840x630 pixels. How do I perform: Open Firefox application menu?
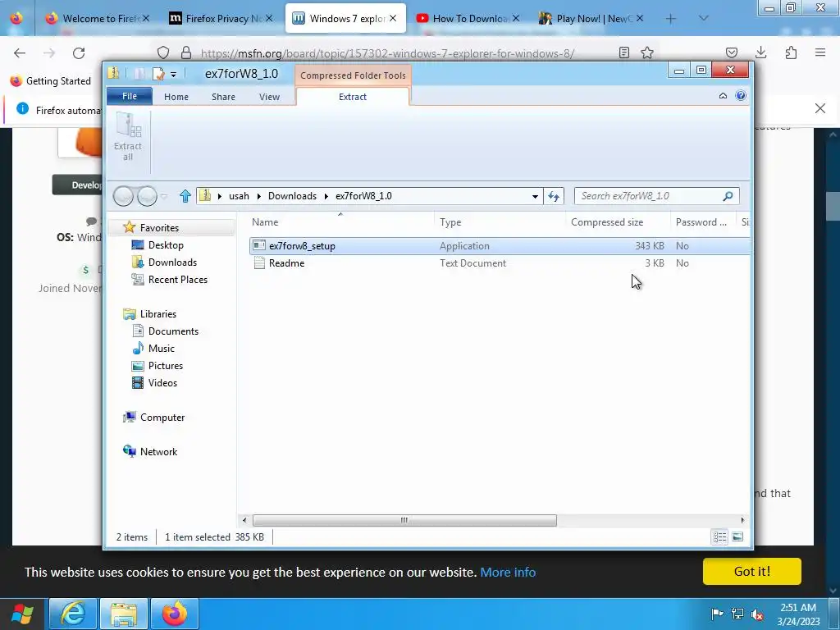point(820,52)
